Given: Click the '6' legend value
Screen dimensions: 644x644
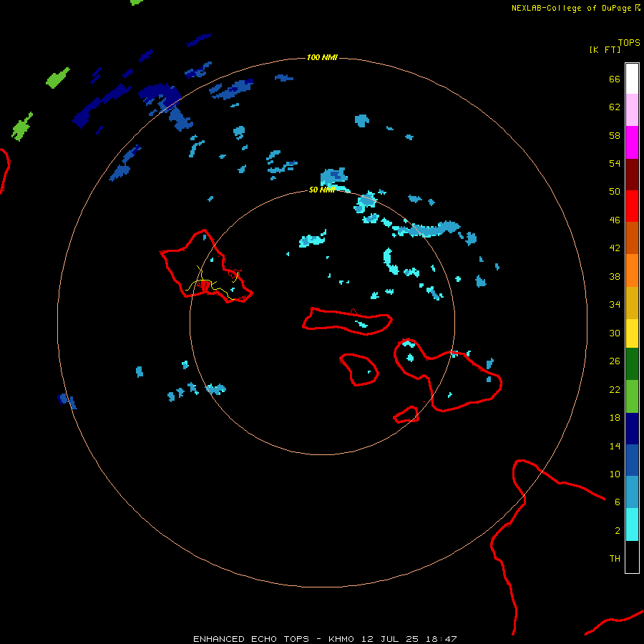Looking at the screenshot, I should [x=618, y=502].
